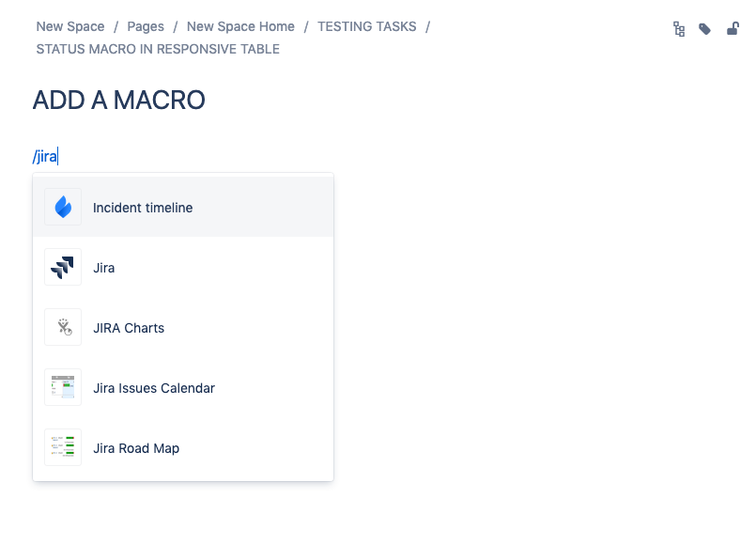Screen dimensions: 756x545
Task: Click the ADD A MACRO heading
Action: [x=119, y=100]
